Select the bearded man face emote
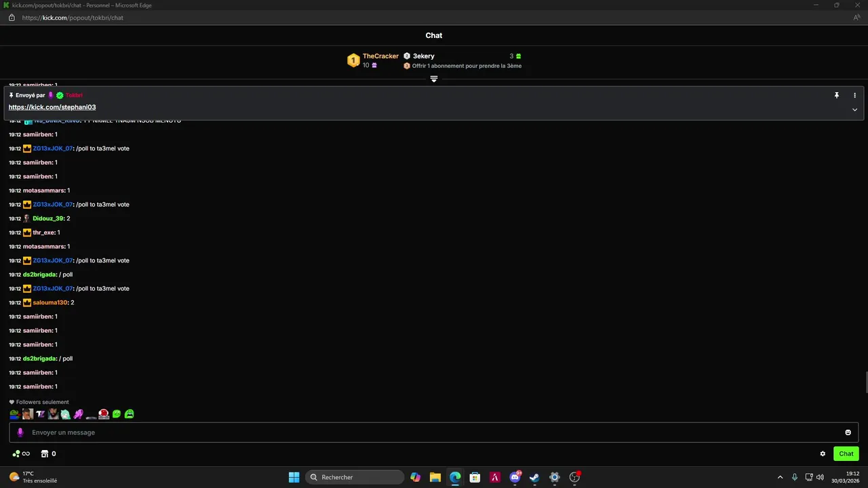This screenshot has height=488, width=868. tap(53, 413)
